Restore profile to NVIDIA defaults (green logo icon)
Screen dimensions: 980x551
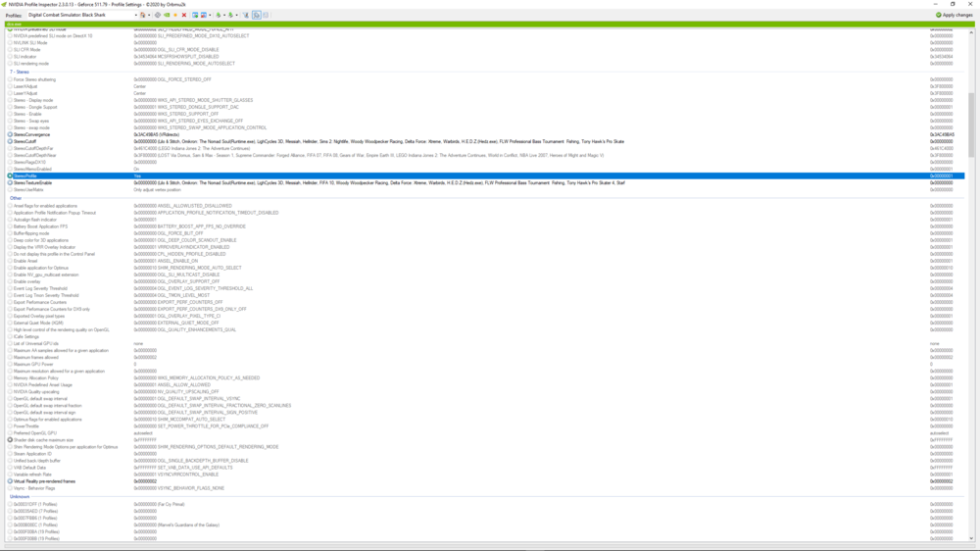click(x=167, y=15)
